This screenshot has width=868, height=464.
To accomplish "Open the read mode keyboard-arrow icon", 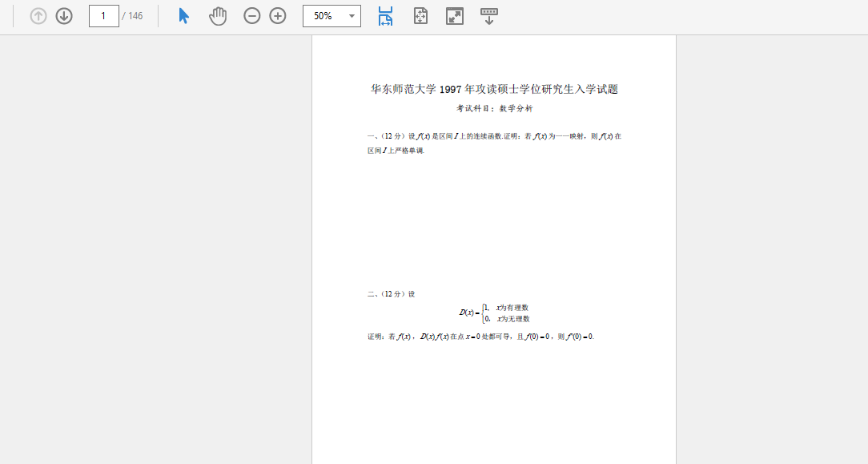I will (488, 16).
